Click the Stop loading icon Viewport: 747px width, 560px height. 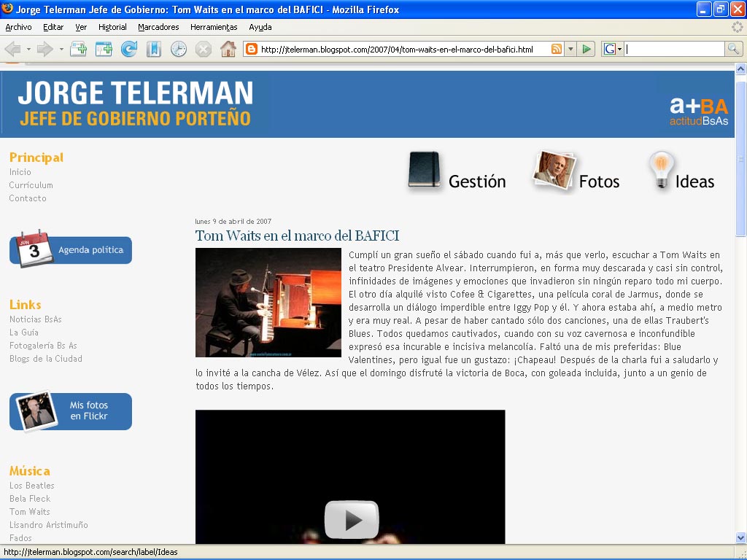(x=204, y=49)
